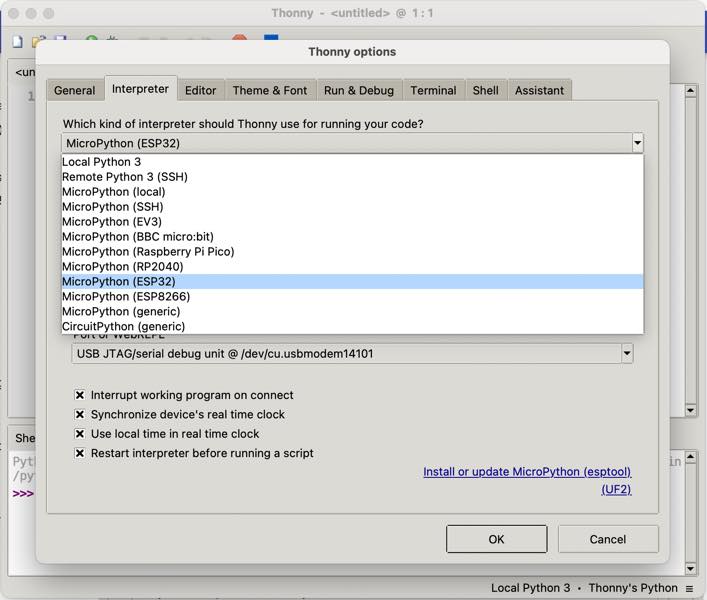Disable Use local time in real time clock
707x600 pixels.
(x=80, y=434)
